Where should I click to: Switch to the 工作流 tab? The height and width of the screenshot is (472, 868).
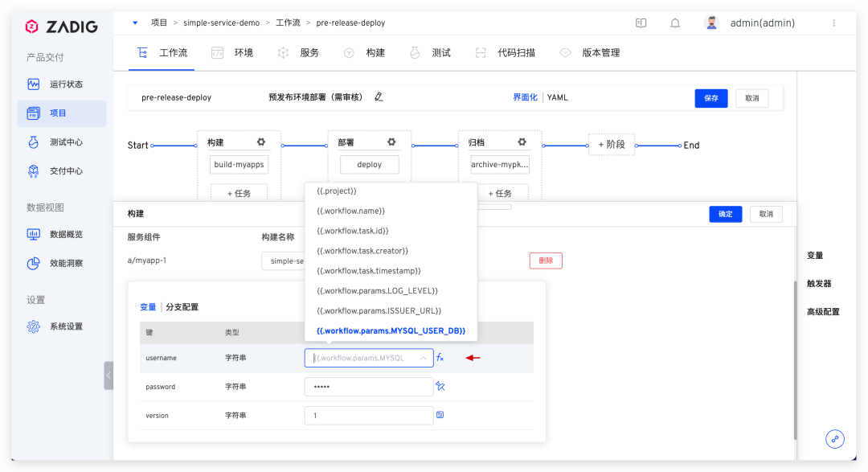(x=162, y=52)
